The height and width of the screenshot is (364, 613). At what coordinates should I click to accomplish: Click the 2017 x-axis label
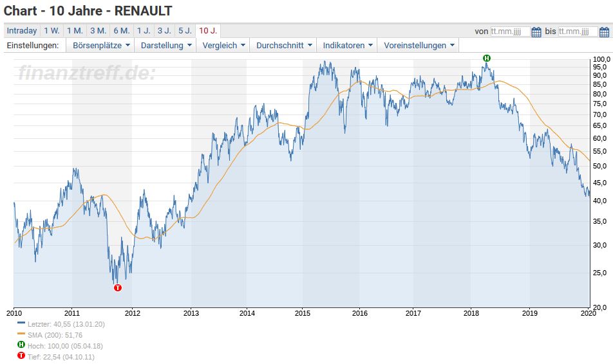[413, 313]
